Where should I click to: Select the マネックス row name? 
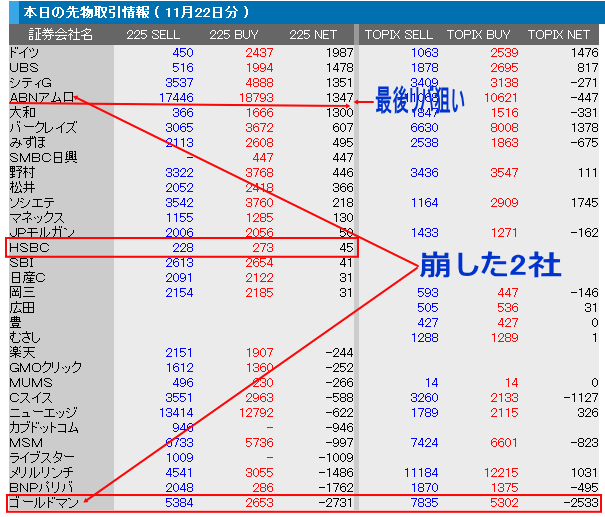(x=37, y=218)
